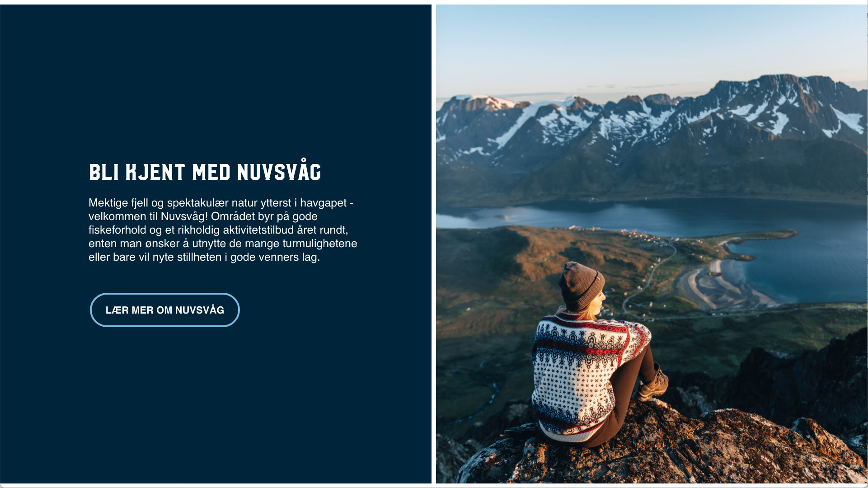Click the word 'BLI' in the heading

pyautogui.click(x=104, y=172)
